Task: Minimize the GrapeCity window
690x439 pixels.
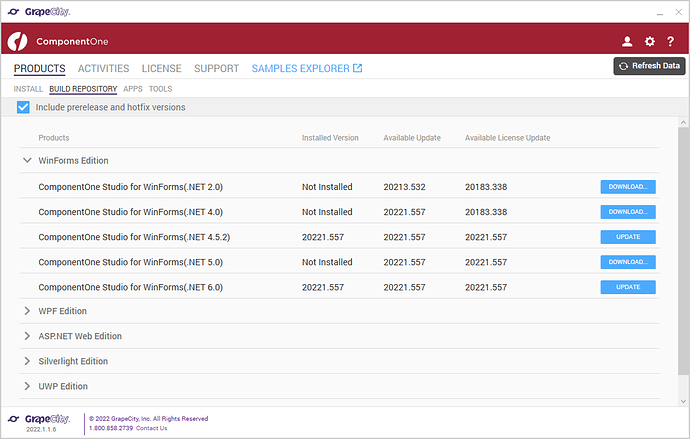Action: click(660, 12)
